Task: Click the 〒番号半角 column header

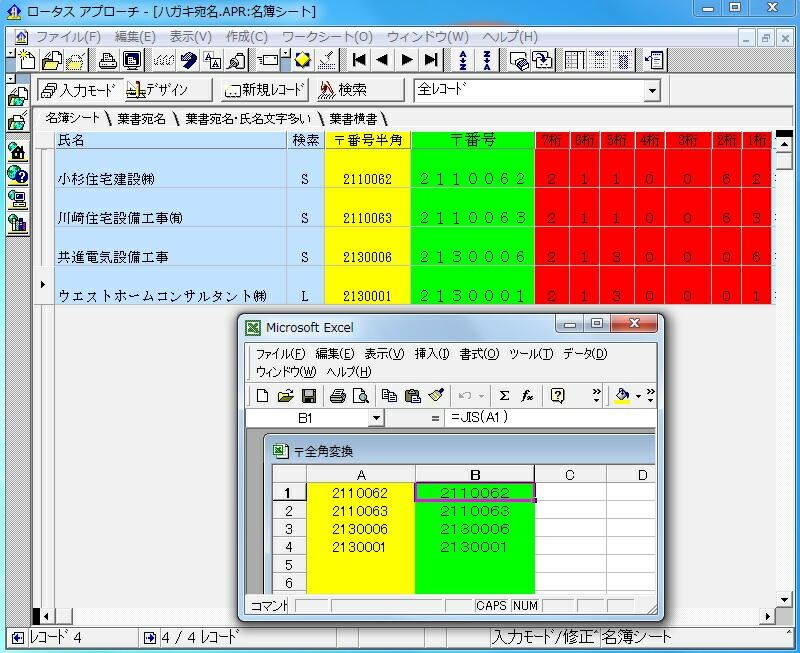Action: coord(368,140)
